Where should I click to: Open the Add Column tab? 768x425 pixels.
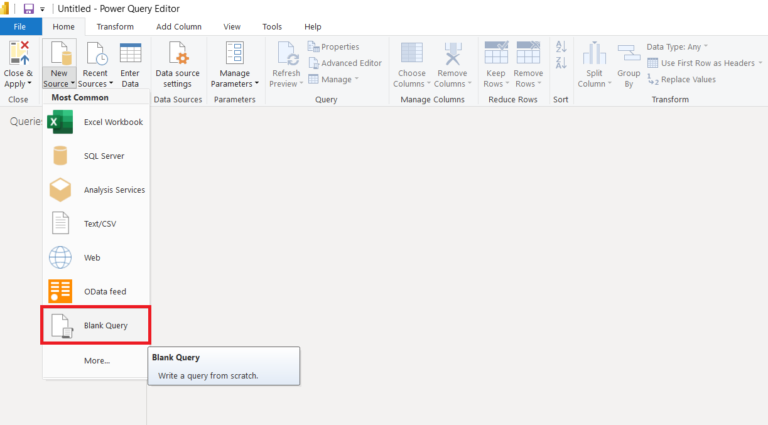tap(179, 26)
